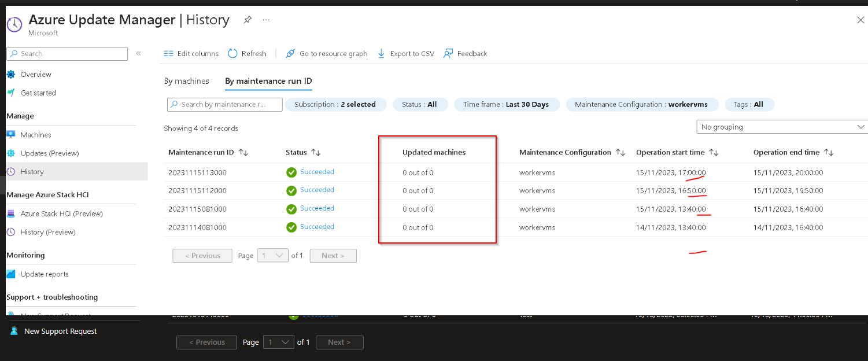
Task: Click Edit columns in toolbar
Action: [x=191, y=53]
